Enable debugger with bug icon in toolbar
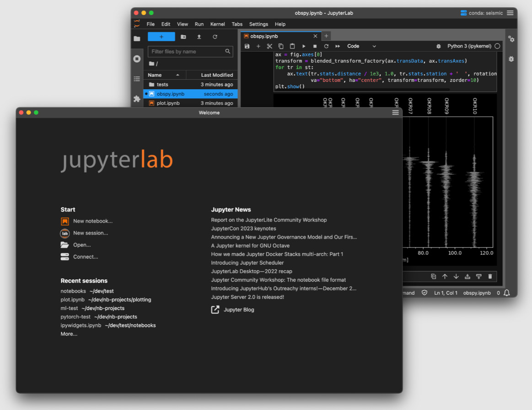This screenshot has height=410, width=532. (x=438, y=46)
